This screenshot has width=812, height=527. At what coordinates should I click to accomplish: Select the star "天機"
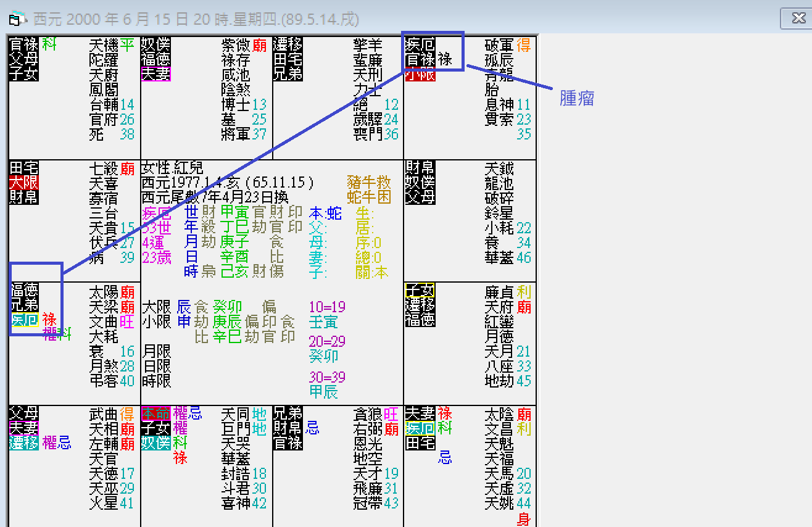click(104, 45)
